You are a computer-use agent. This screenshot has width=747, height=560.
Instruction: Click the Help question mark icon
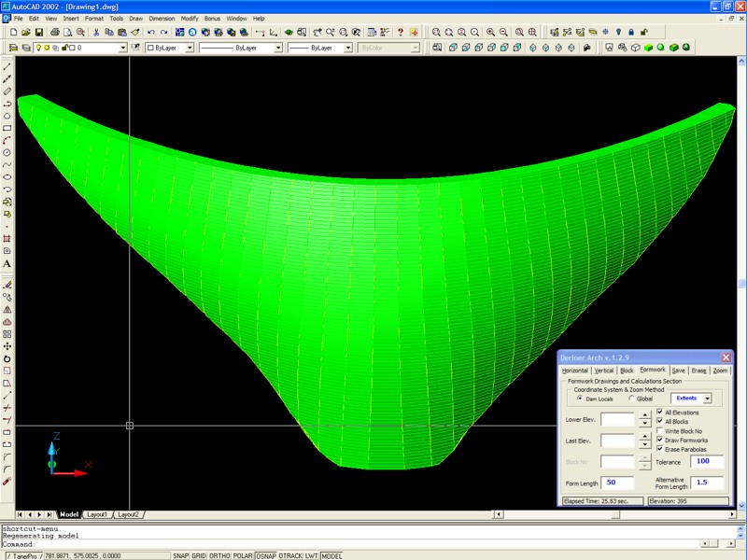point(400,32)
